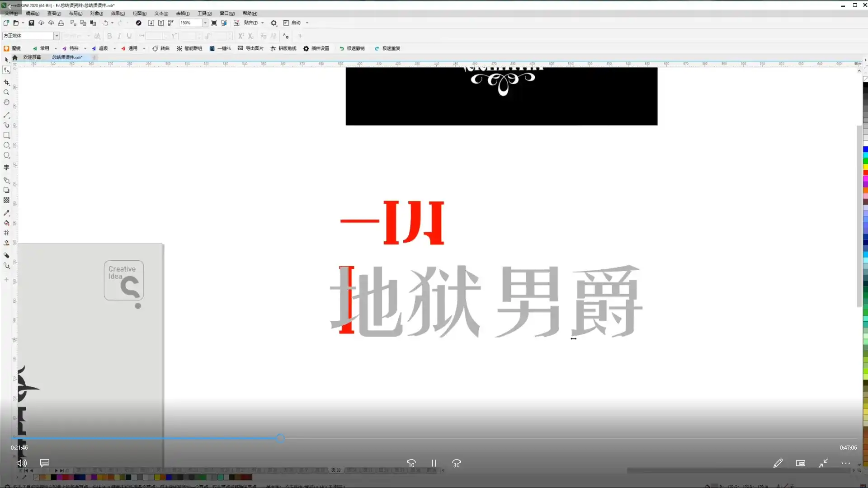Toggle underline formatting for the text
The height and width of the screenshot is (488, 868).
(x=129, y=36)
